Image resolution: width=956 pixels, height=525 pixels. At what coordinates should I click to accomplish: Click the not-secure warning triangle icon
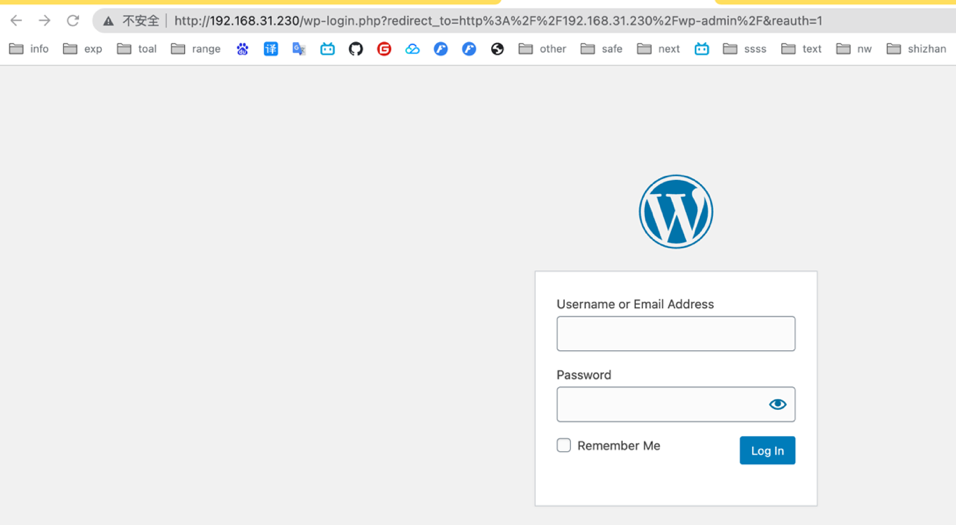(x=109, y=21)
